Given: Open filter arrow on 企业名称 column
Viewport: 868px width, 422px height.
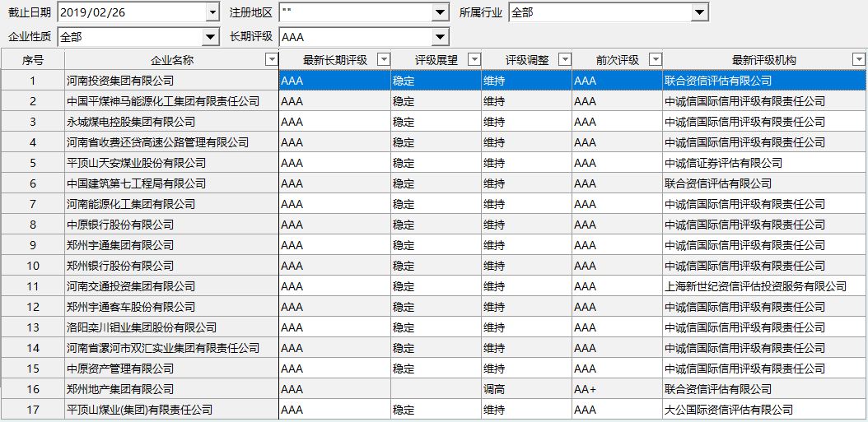Looking at the screenshot, I should click(271, 60).
